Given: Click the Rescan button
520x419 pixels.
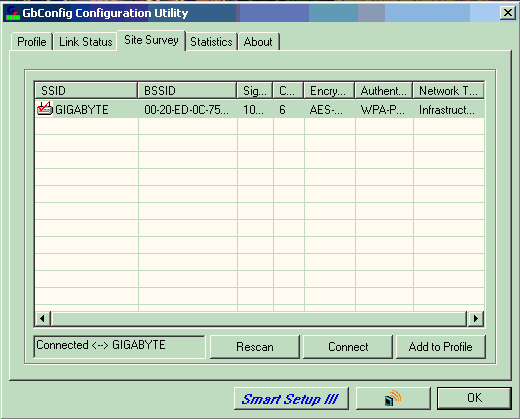Looking at the screenshot, I should pos(255,347).
